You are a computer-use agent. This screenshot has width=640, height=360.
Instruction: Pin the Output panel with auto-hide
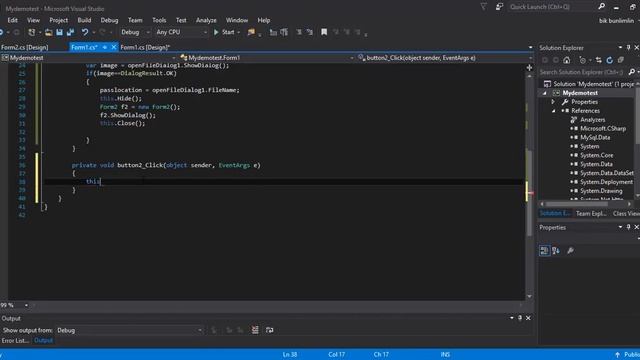tap(520, 318)
